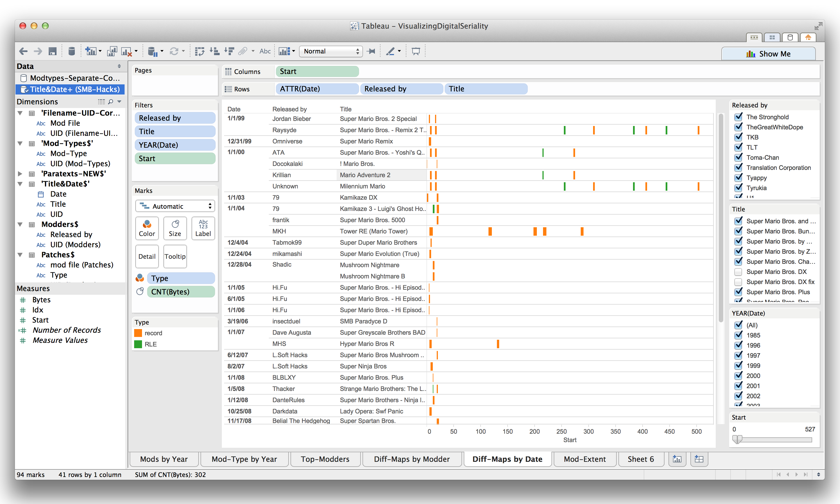The height and width of the screenshot is (504, 840).
Task: Switch to Diff-Maps by Modder tab
Action: click(412, 459)
